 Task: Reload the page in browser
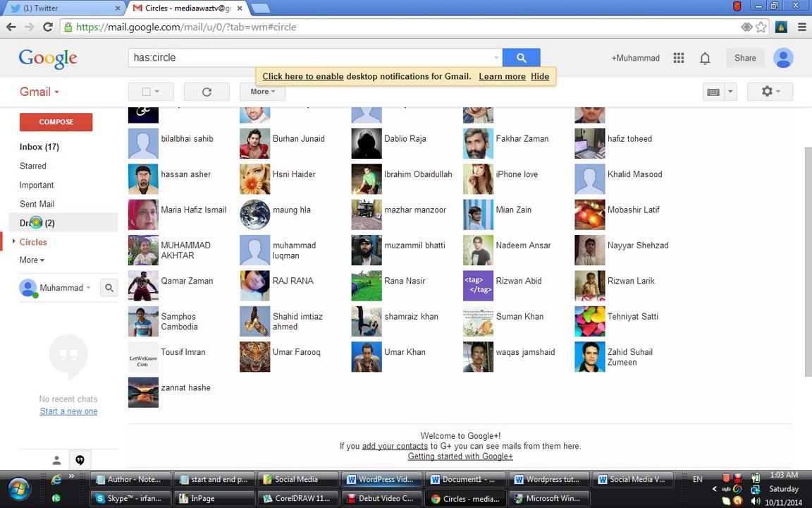click(x=48, y=27)
